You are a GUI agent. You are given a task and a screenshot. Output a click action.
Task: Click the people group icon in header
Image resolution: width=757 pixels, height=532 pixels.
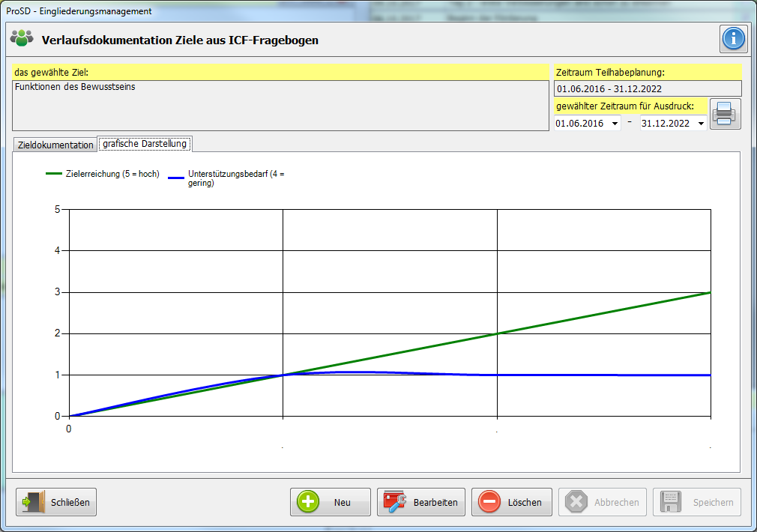(x=22, y=38)
